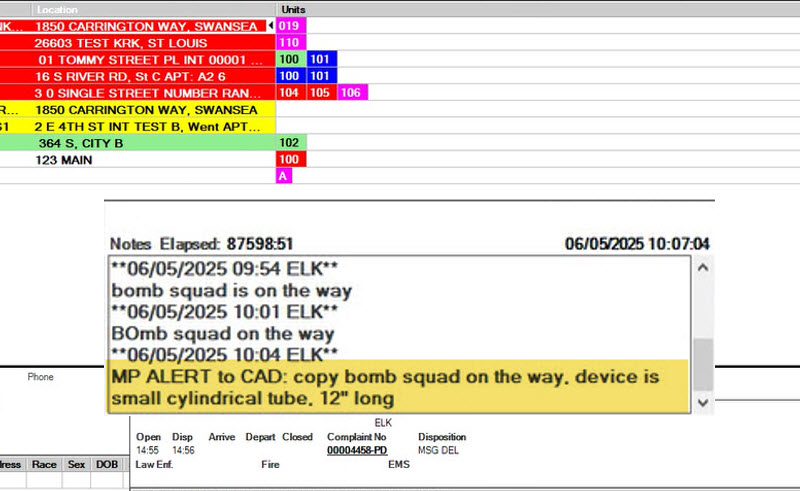Click the black arrow beside unit 019
This screenshot has width=800, height=491.
272,25
